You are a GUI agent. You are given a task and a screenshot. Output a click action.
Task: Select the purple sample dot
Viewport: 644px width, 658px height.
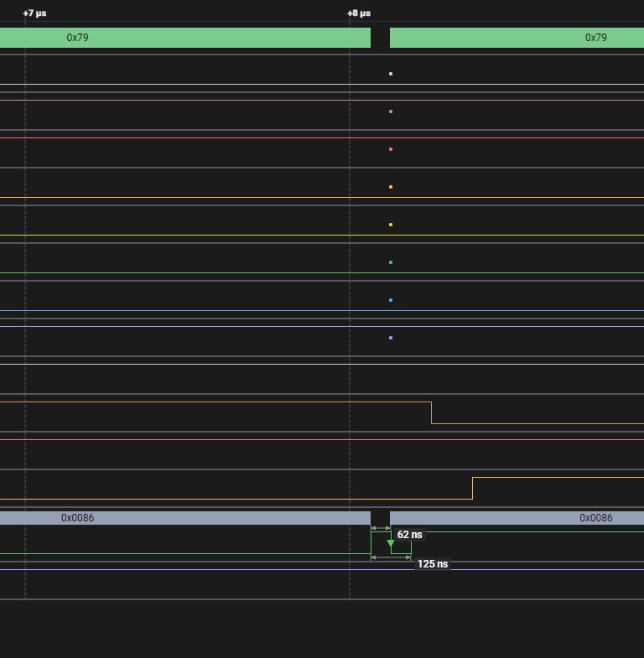(x=391, y=338)
